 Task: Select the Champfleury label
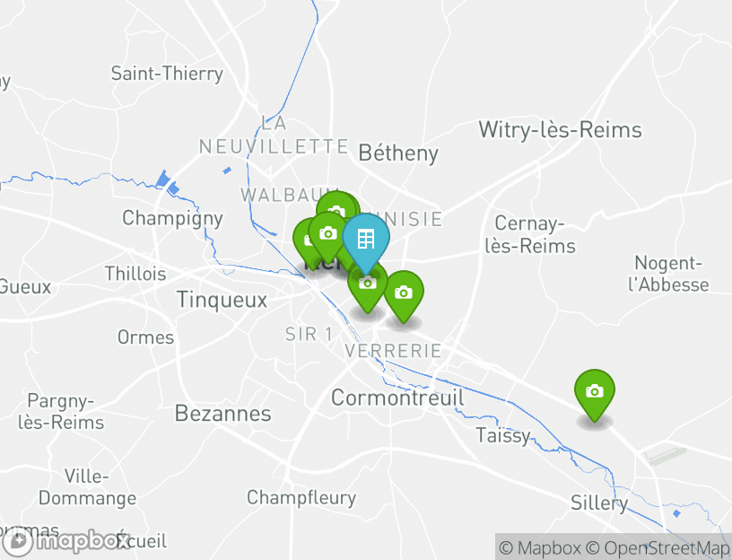301,497
